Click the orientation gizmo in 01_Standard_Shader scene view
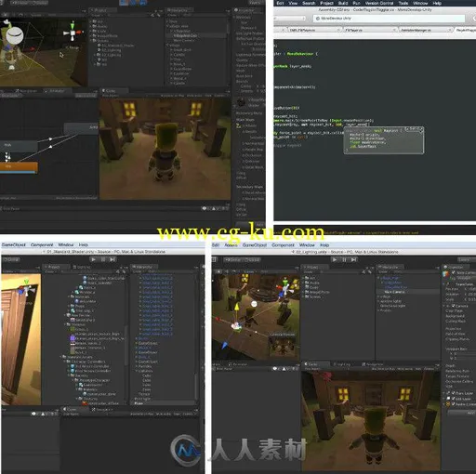The width and height of the screenshot is (476, 474). pyautogui.click(x=26, y=287)
